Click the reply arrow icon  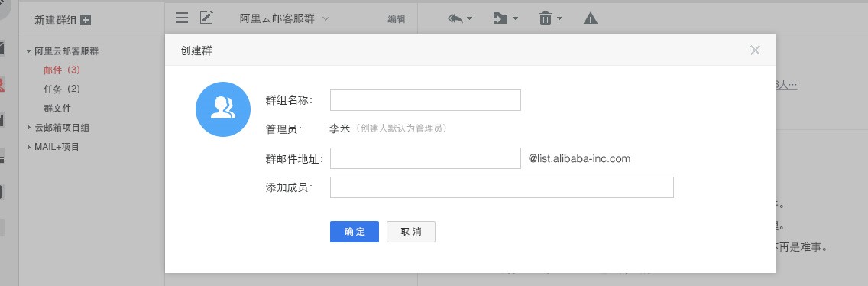tap(455, 19)
